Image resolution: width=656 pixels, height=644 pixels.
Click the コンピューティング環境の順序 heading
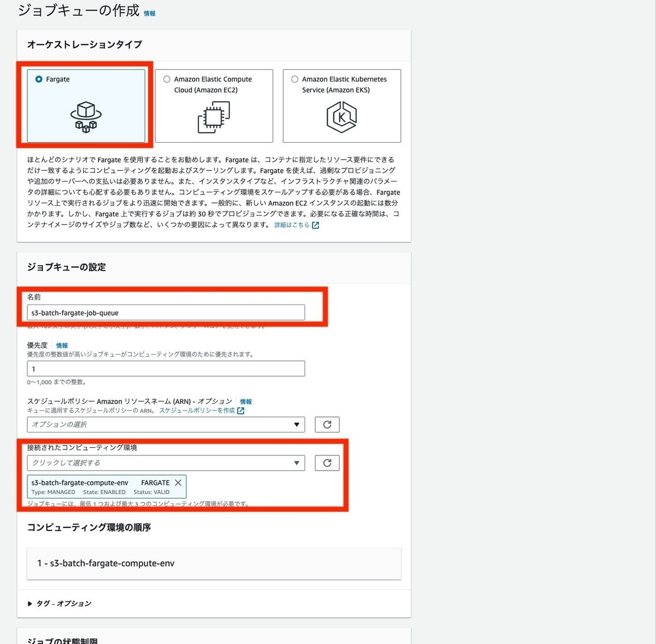[89, 528]
